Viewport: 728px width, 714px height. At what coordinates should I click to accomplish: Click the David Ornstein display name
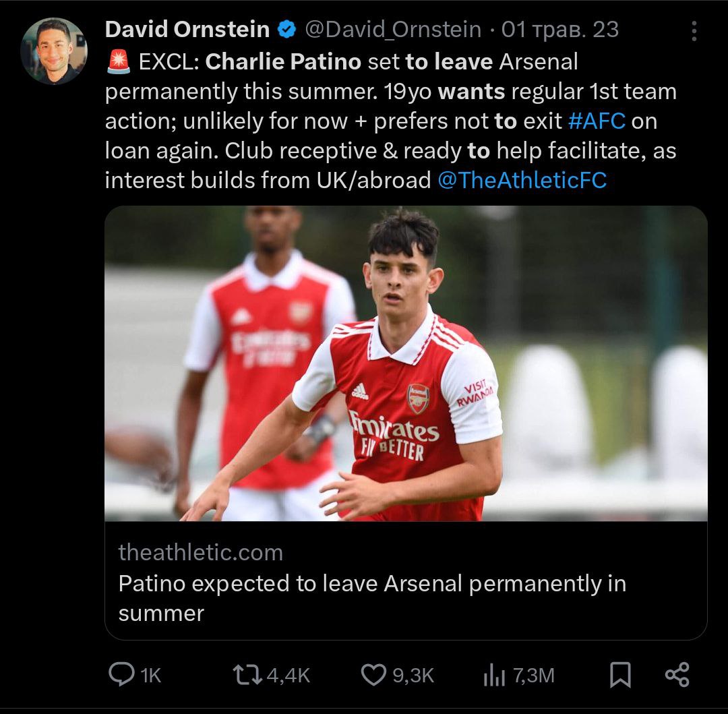187,30
